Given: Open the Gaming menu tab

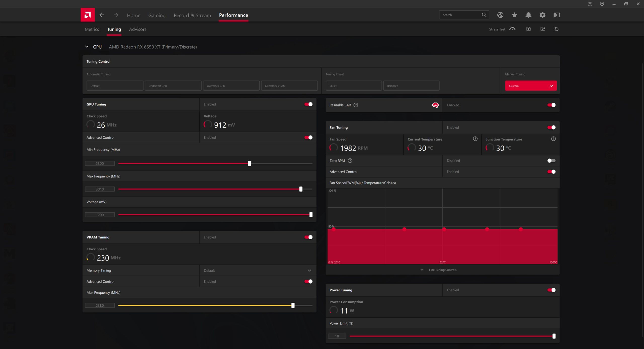Looking at the screenshot, I should pyautogui.click(x=157, y=15).
